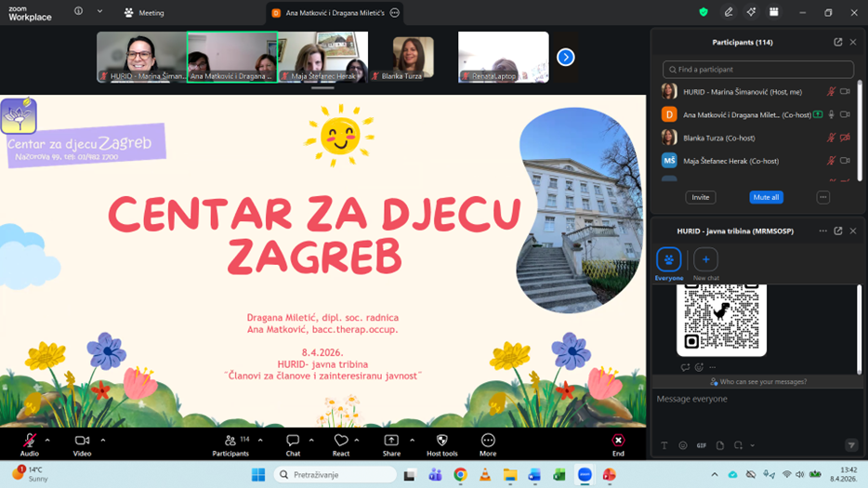This screenshot has width=868, height=488.
Task: Click the Mute all button
Action: 766,197
